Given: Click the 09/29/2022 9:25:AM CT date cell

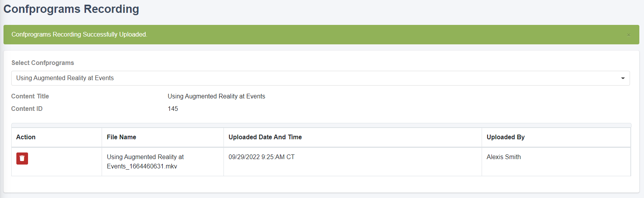Looking at the screenshot, I should click(x=353, y=162).
